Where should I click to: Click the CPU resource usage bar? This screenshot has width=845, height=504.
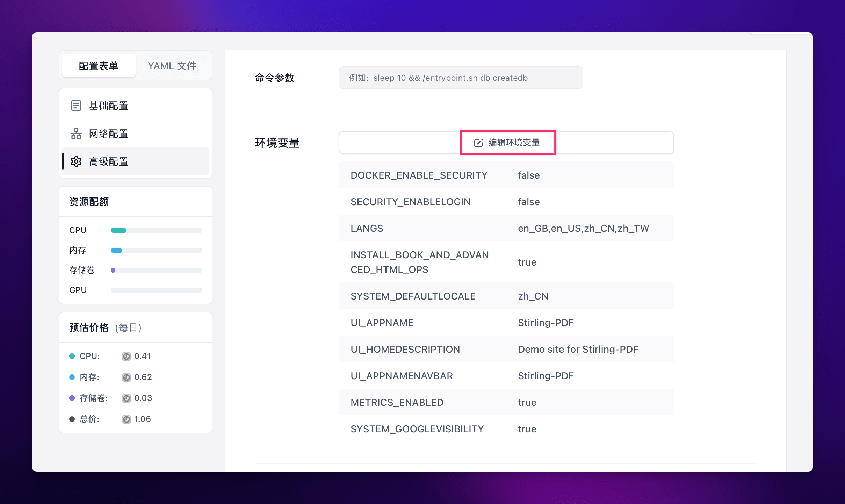click(156, 230)
